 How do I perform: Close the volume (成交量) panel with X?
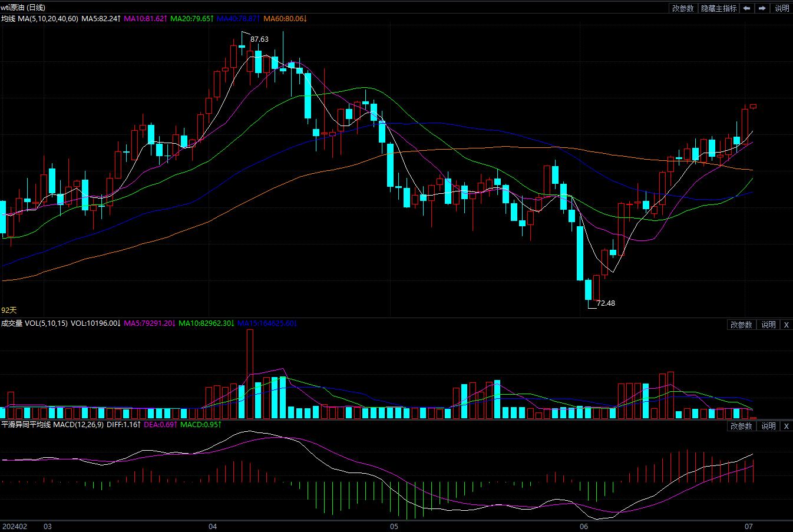(x=786, y=325)
